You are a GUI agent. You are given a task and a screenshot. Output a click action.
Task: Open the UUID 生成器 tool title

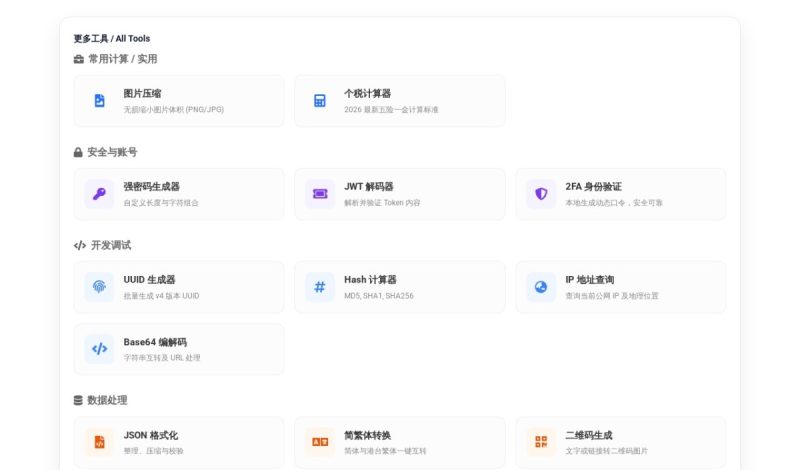click(149, 280)
